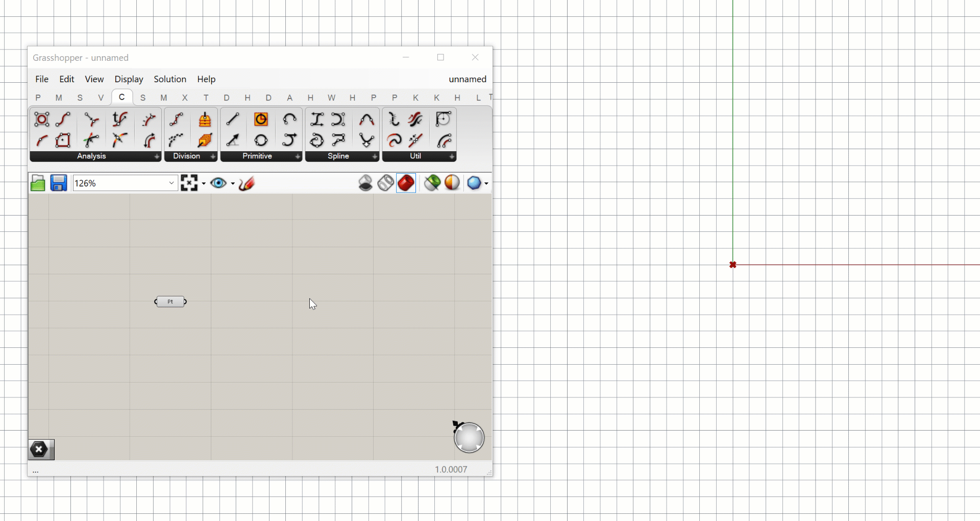The image size is (980, 521).
Task: Save the document with the blue floppy icon
Action: click(x=59, y=183)
